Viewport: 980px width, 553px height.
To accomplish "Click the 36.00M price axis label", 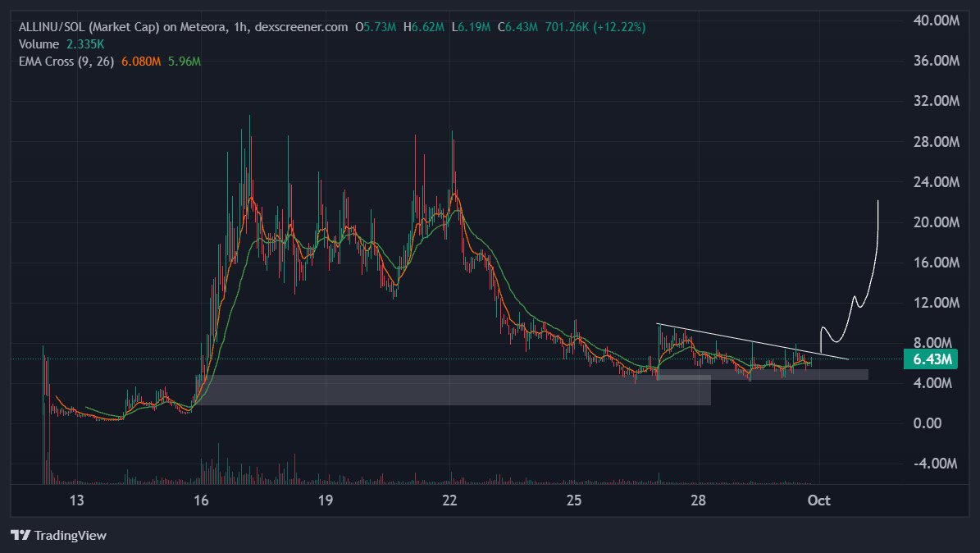I will coord(936,61).
